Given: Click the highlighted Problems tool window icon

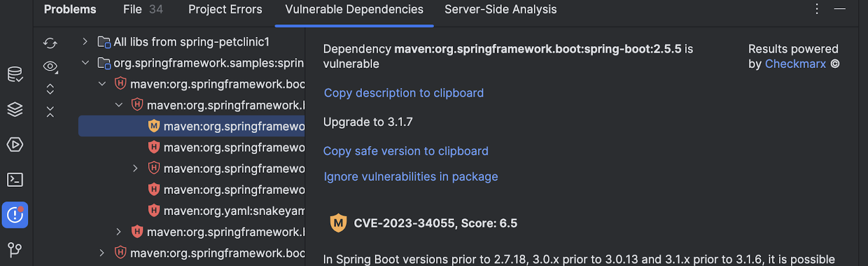Looking at the screenshot, I should pyautogui.click(x=15, y=215).
